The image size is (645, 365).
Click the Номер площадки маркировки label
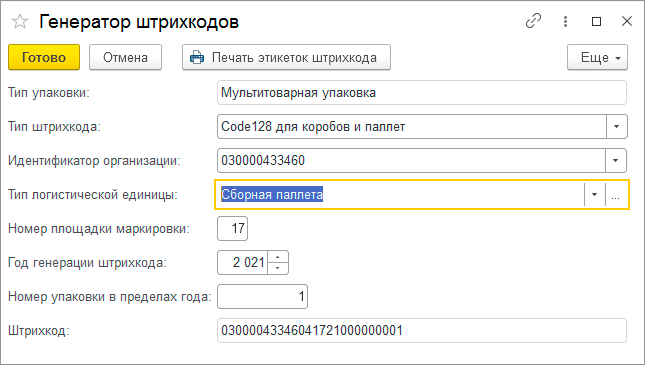point(99,228)
